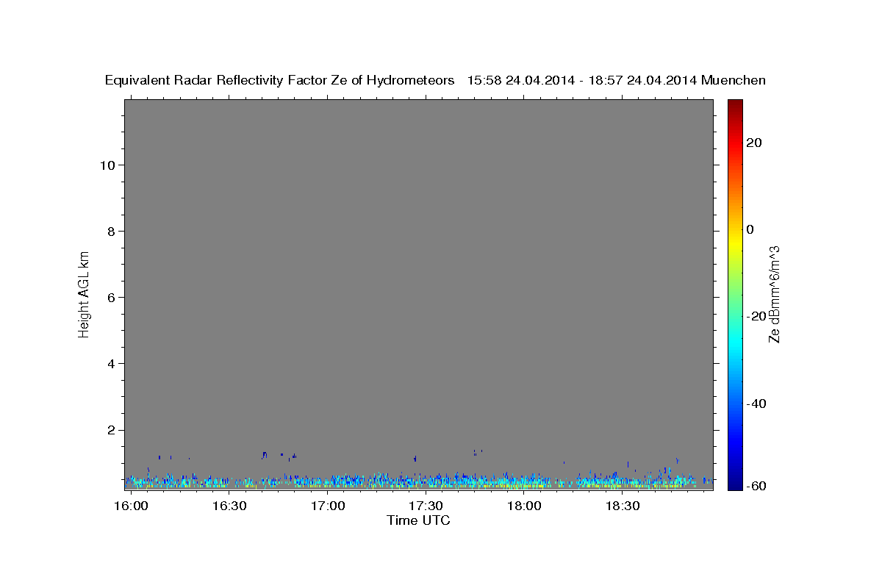Click the 16:00 time tick label
The height and width of the screenshot is (588, 882).
click(x=132, y=506)
